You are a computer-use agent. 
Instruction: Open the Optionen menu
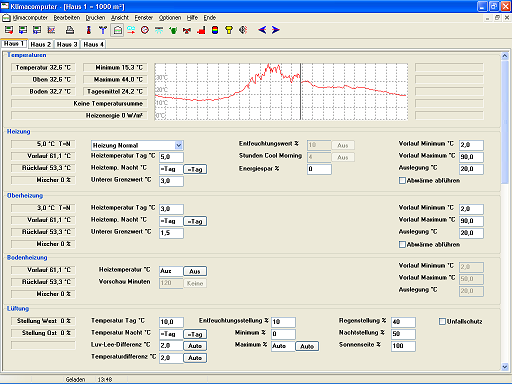[x=170, y=18]
